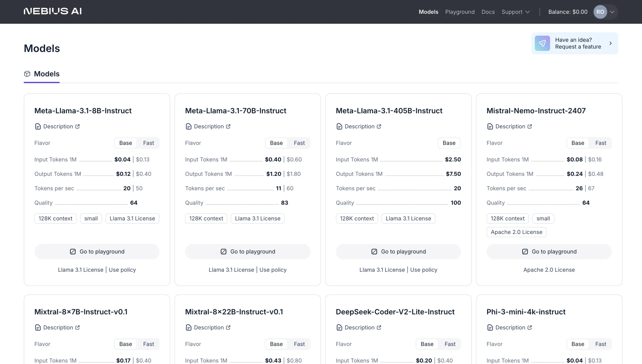This screenshot has height=364, width=642.
Task: Go to playground for Meta-Llama-3.1-405B-Instruct
Action: tap(398, 252)
